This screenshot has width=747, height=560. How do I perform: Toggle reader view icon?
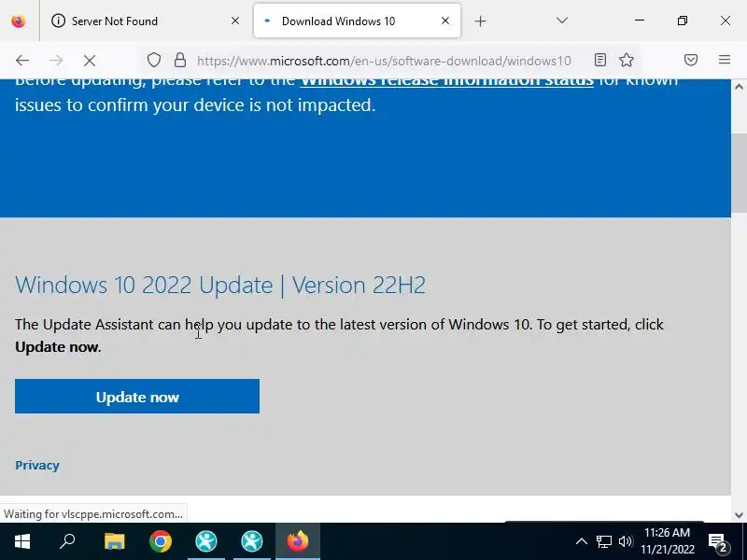[x=600, y=60]
